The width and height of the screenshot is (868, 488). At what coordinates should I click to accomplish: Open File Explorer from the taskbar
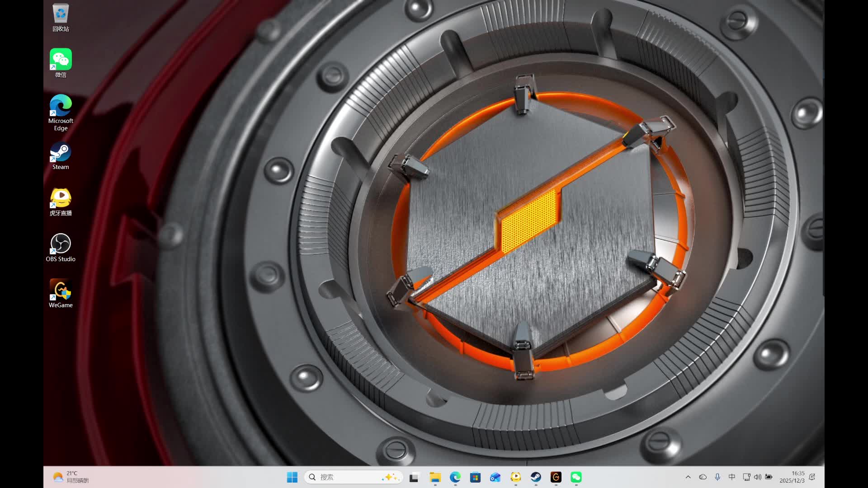point(435,477)
